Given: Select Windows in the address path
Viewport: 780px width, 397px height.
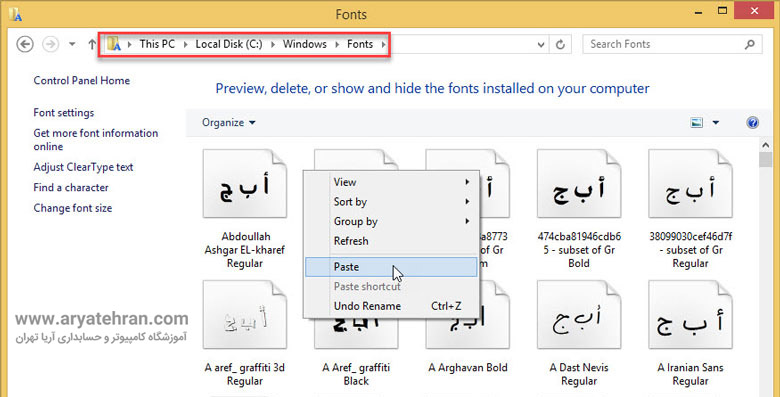Looking at the screenshot, I should [304, 44].
